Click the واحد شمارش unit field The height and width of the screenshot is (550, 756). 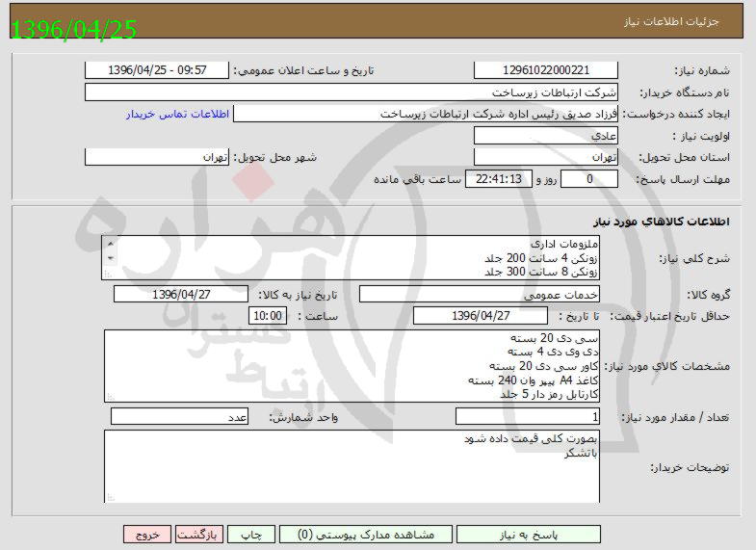point(180,417)
